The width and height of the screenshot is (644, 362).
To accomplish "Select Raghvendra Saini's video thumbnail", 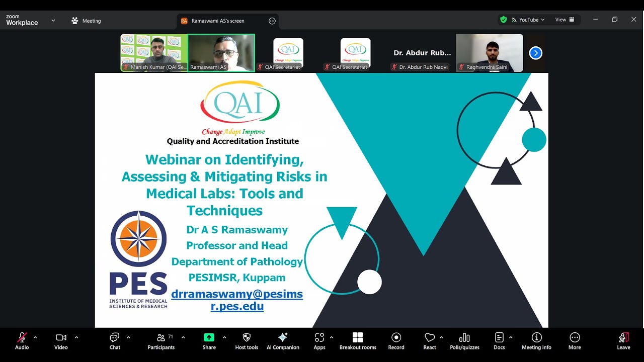I will 490,53.
